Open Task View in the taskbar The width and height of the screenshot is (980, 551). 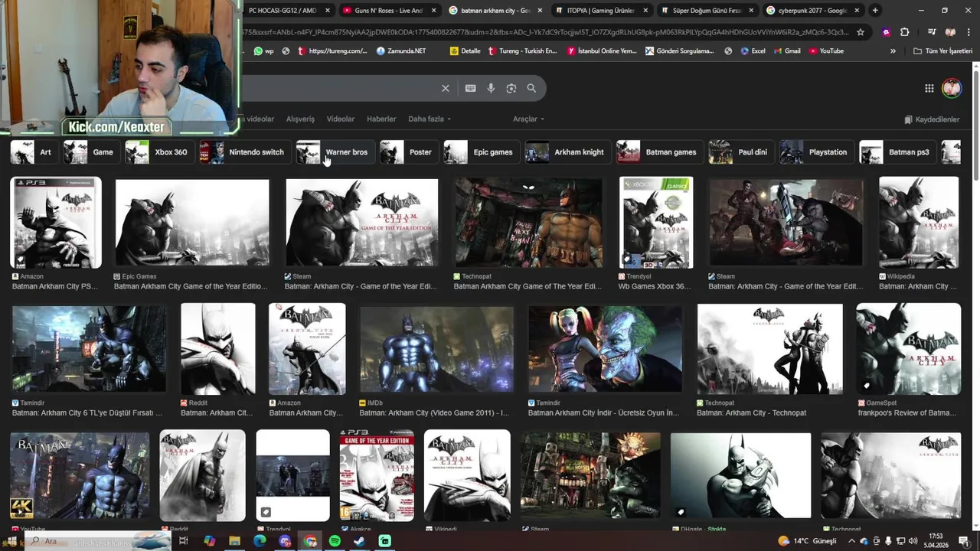(x=184, y=541)
